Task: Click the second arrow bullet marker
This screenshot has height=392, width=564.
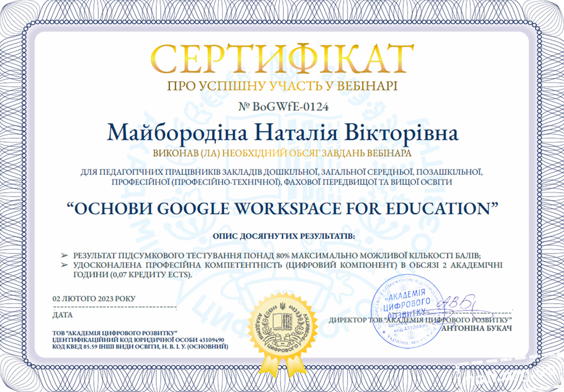Action: tap(64, 265)
